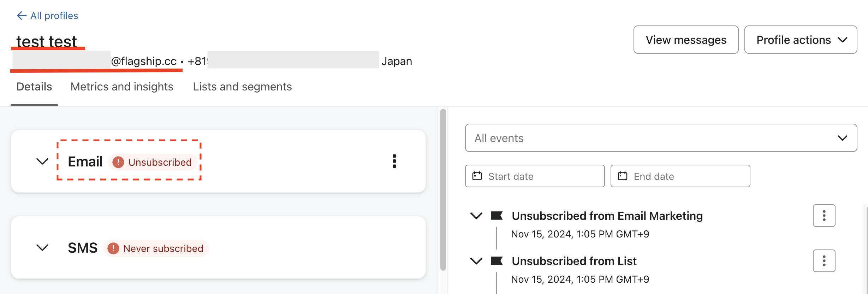Image resolution: width=868 pixels, height=294 pixels.
Task: Expand the Email section chevron
Action: pyautogui.click(x=42, y=161)
